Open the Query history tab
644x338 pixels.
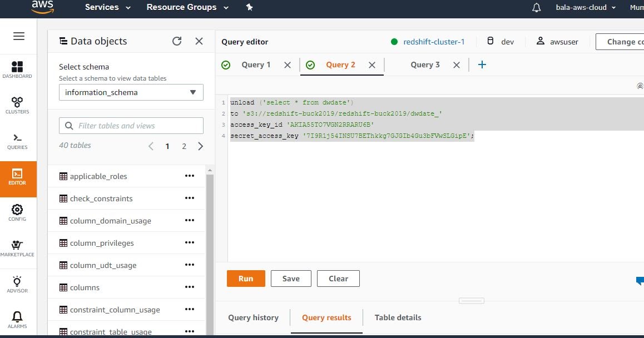pyautogui.click(x=253, y=317)
